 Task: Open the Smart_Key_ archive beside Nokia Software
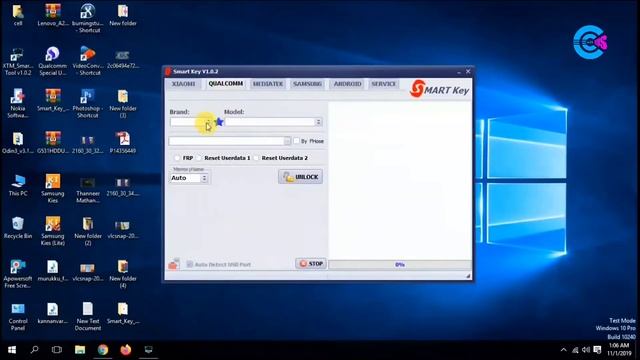tap(53, 100)
